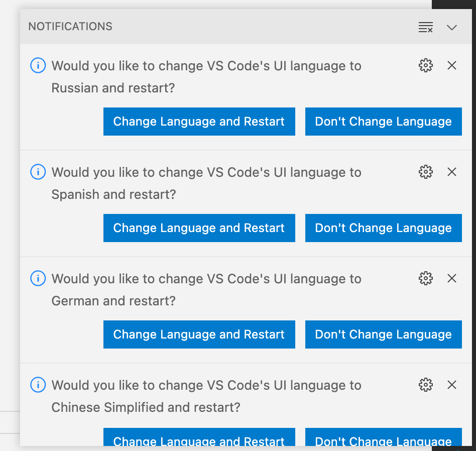The image size is (476, 451).
Task: Select the Spanish notification message text
Action: (x=206, y=183)
